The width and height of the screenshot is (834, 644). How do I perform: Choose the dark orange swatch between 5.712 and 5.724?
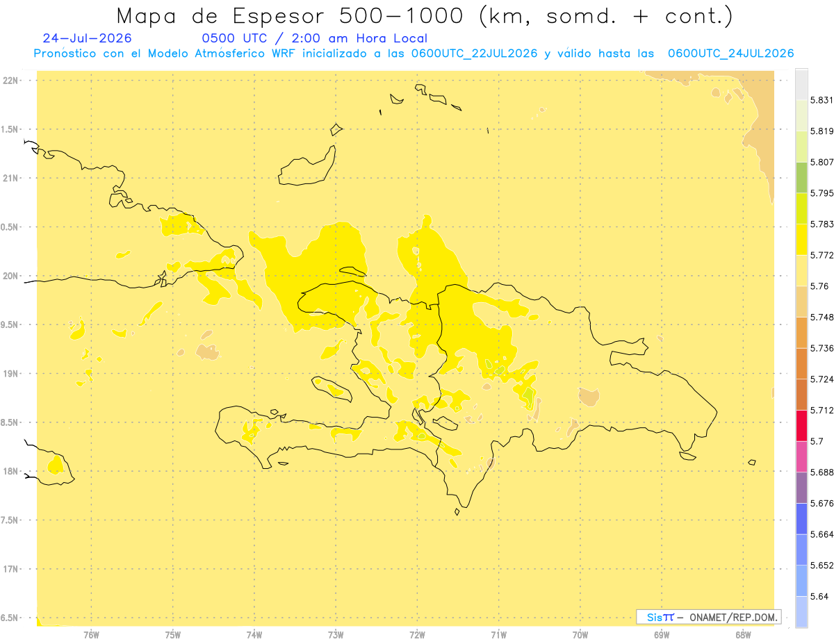[801, 394]
